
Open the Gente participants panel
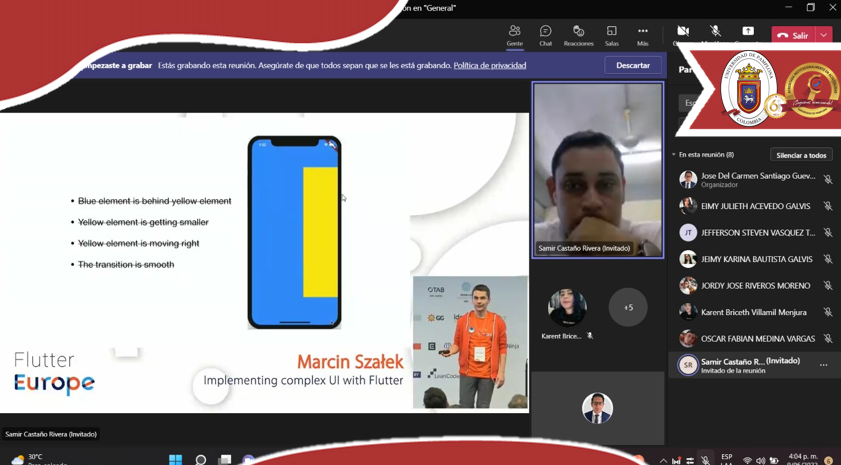point(514,36)
